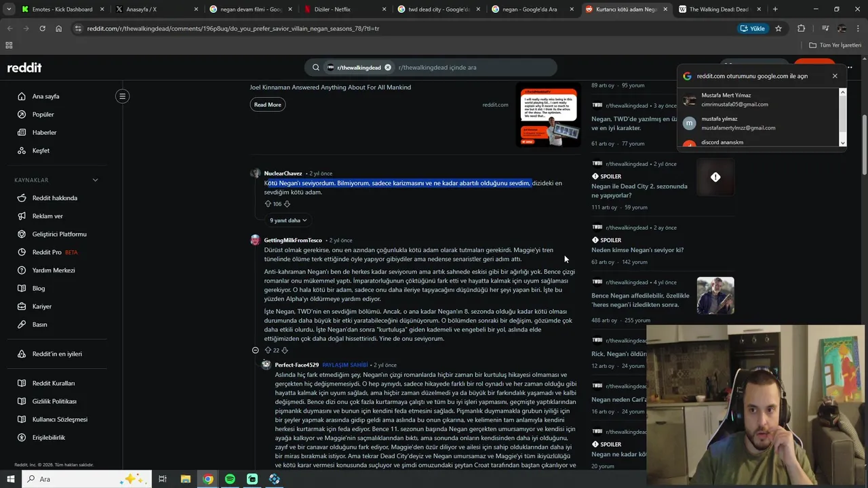The height and width of the screenshot is (488, 868).
Task: Remove the r/thewalkingdead search filter chip
Action: tap(388, 68)
